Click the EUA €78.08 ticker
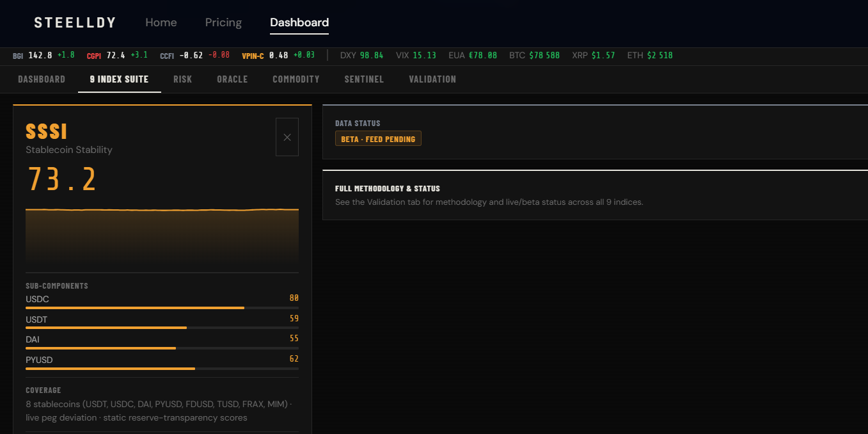 coord(473,56)
